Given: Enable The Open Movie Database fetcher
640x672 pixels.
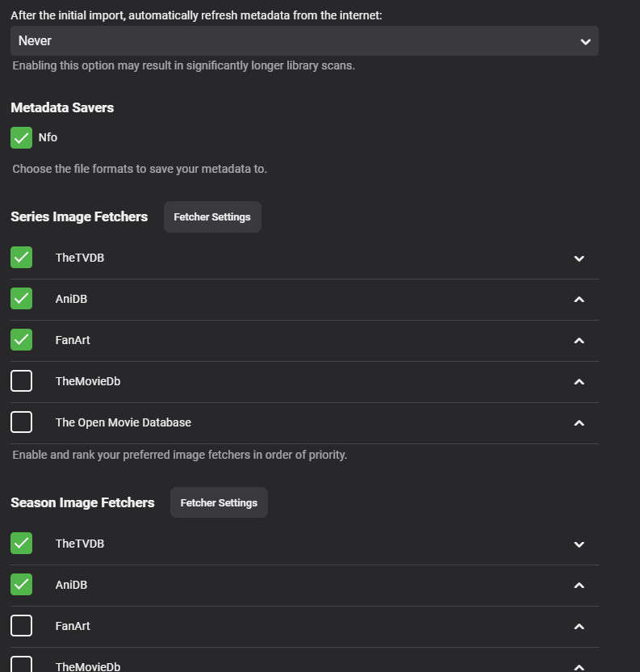Looking at the screenshot, I should tap(22, 422).
